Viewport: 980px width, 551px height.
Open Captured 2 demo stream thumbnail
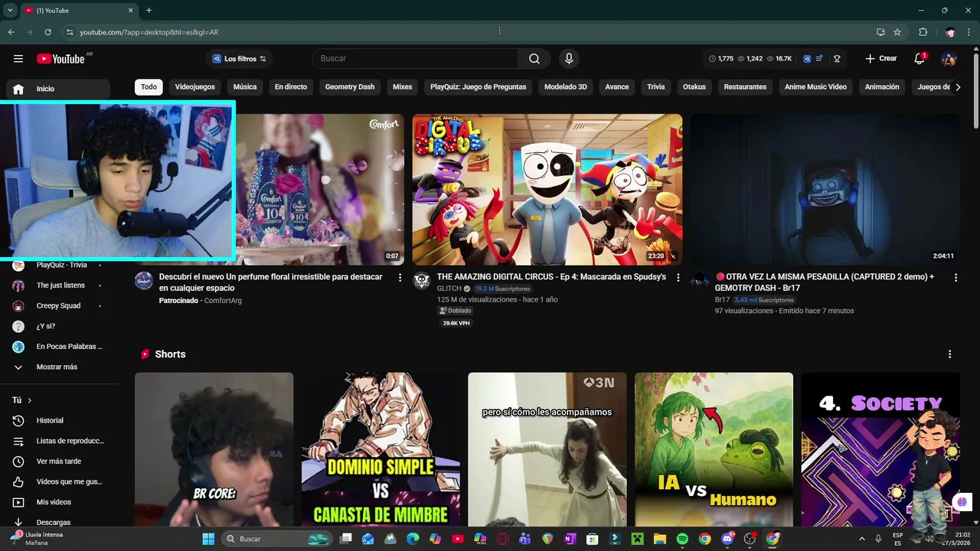[825, 190]
